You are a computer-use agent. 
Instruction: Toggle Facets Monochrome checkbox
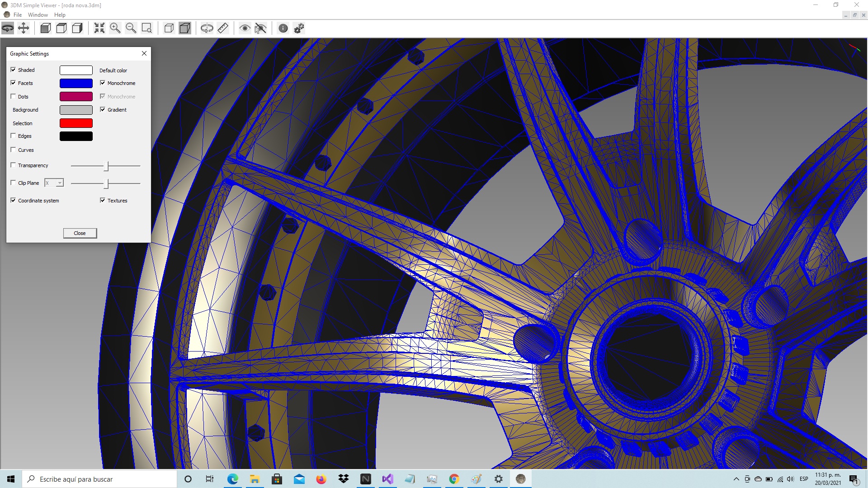point(103,83)
